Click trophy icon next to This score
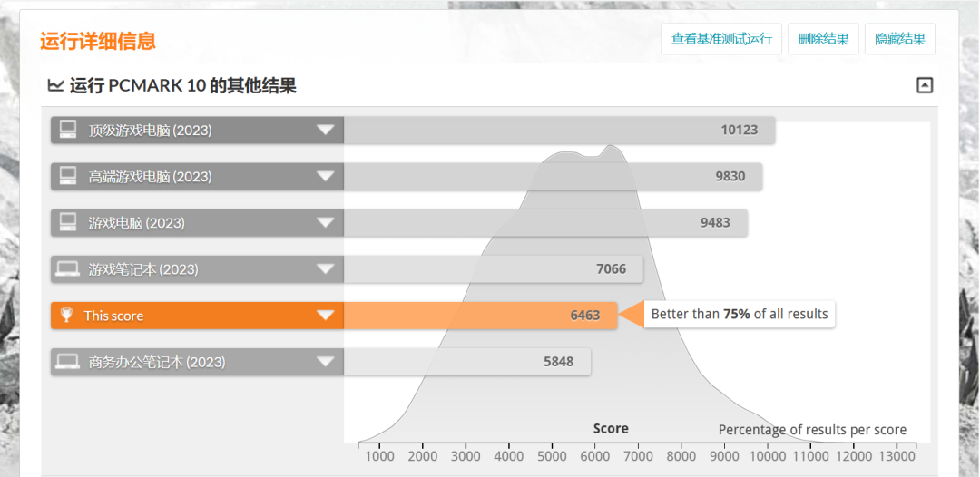The image size is (980, 477). pos(66,316)
